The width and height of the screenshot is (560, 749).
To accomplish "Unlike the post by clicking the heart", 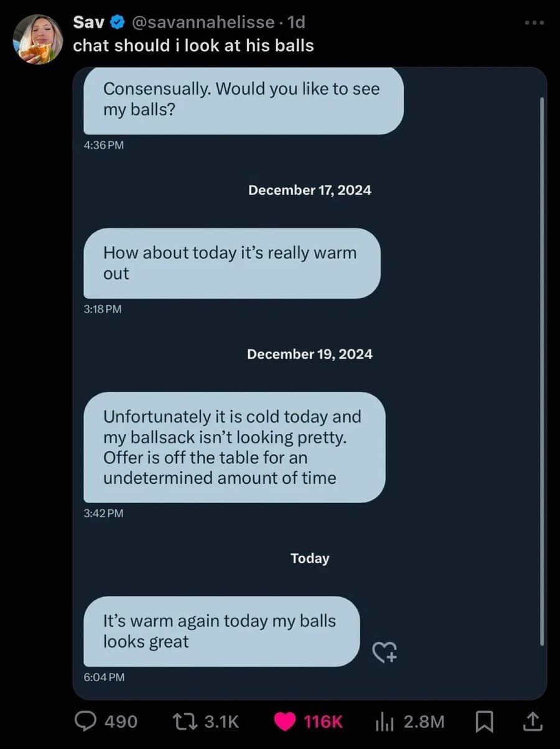I will [x=284, y=722].
